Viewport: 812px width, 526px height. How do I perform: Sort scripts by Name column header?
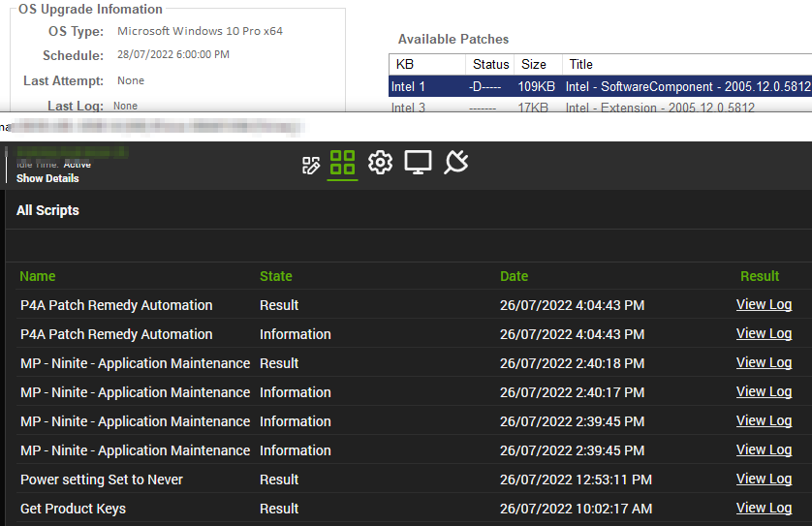coord(38,276)
